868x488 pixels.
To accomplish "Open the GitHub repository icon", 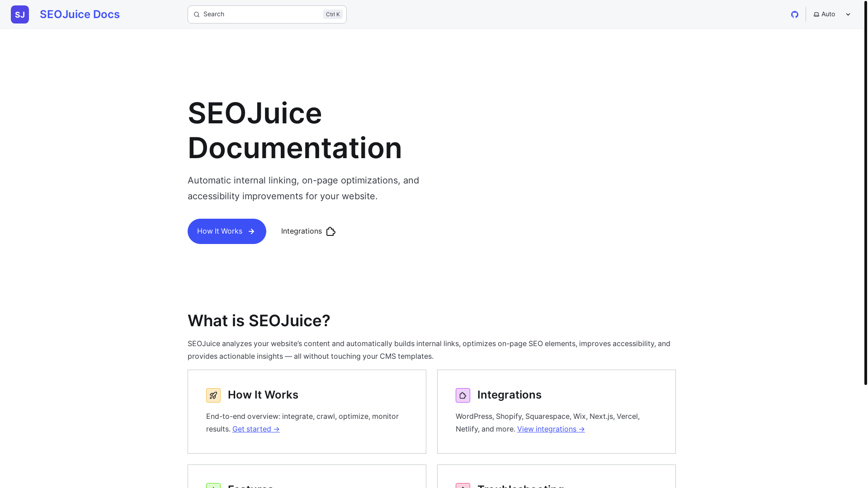I will (795, 14).
